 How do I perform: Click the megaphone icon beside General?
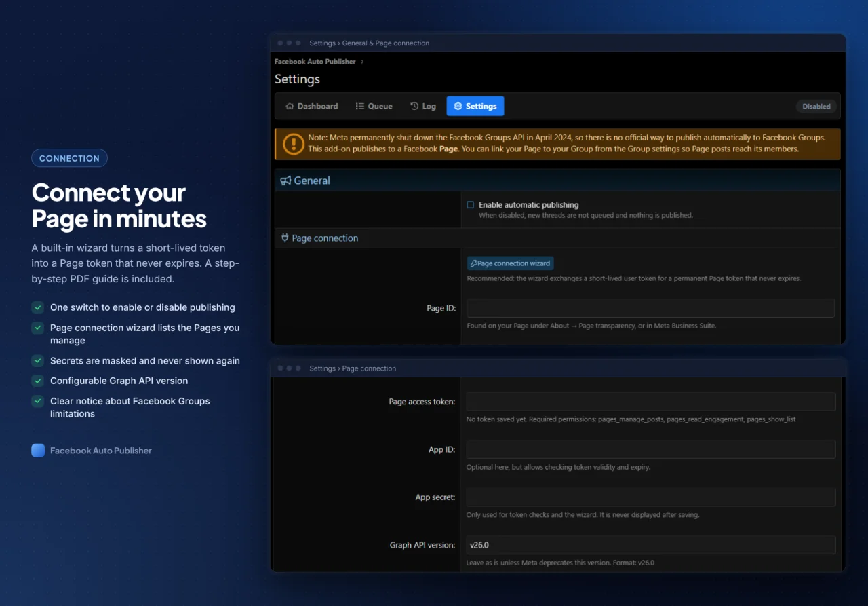click(x=285, y=181)
